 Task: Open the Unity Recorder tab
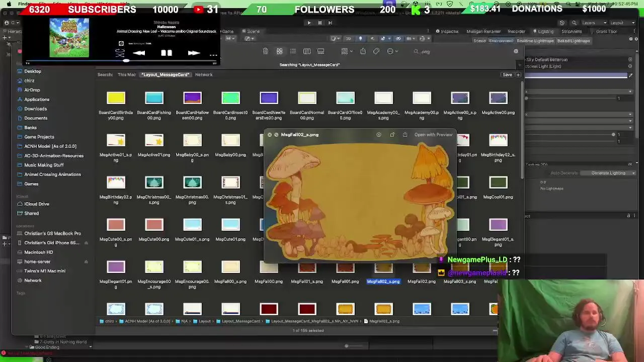[516, 31]
